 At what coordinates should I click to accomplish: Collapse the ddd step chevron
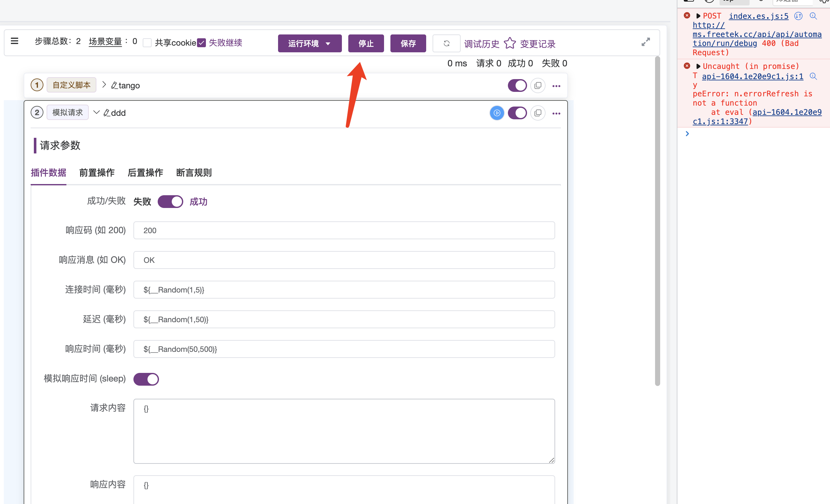click(x=96, y=112)
